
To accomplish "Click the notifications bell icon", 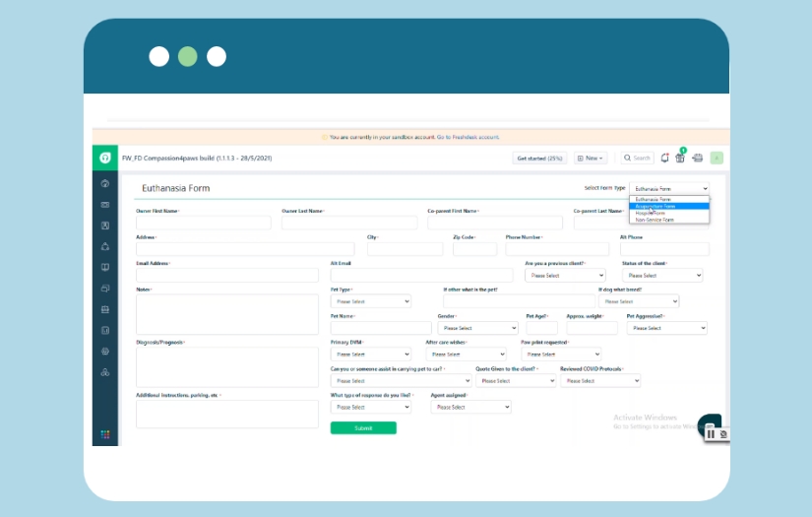I will click(x=665, y=158).
